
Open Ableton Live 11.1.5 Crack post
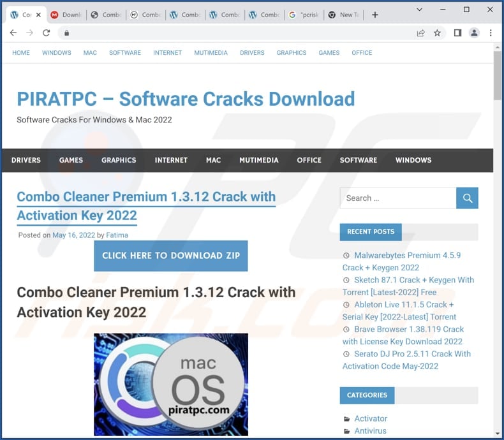399,311
